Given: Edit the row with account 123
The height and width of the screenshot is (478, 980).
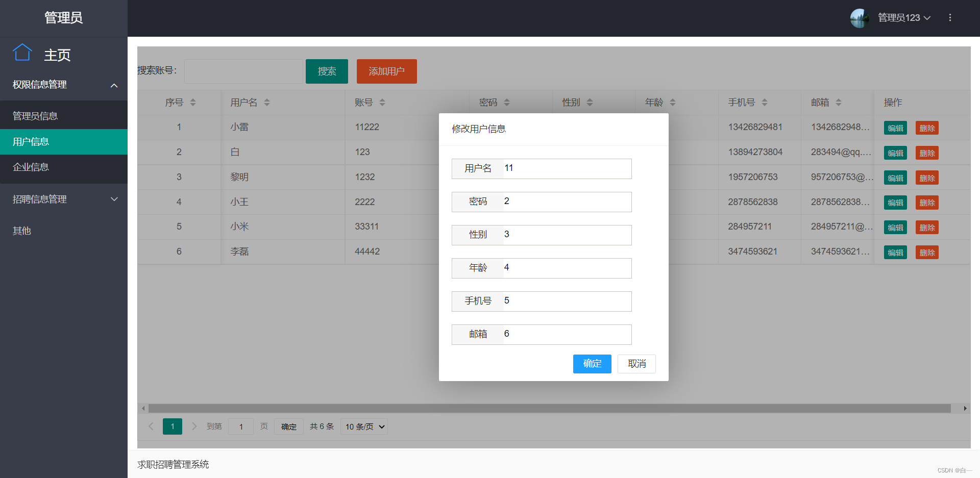Looking at the screenshot, I should click(895, 153).
